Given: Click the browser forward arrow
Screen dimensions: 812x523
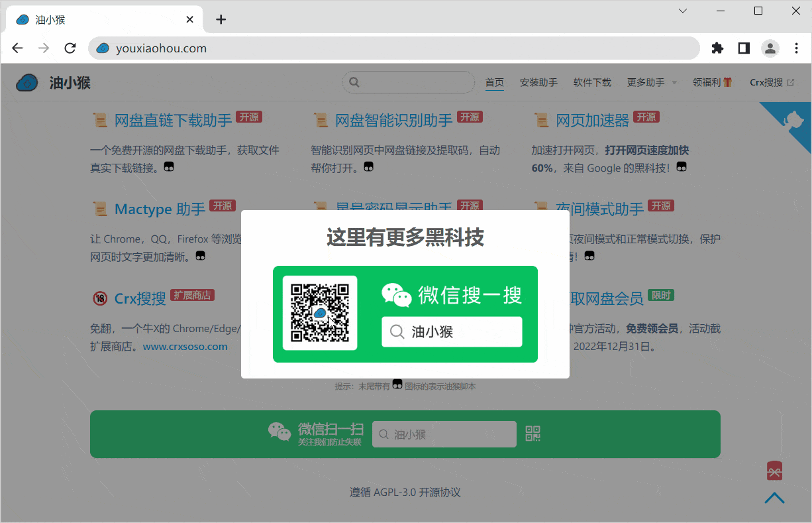Looking at the screenshot, I should [x=44, y=48].
